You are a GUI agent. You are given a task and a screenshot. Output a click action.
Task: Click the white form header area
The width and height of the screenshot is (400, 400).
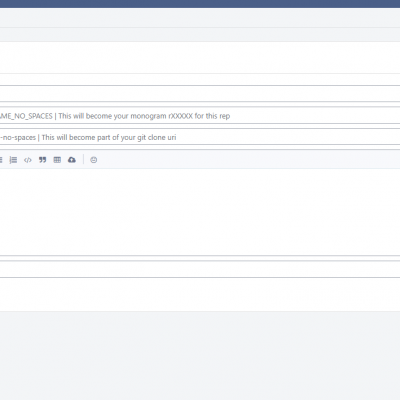tap(200, 57)
